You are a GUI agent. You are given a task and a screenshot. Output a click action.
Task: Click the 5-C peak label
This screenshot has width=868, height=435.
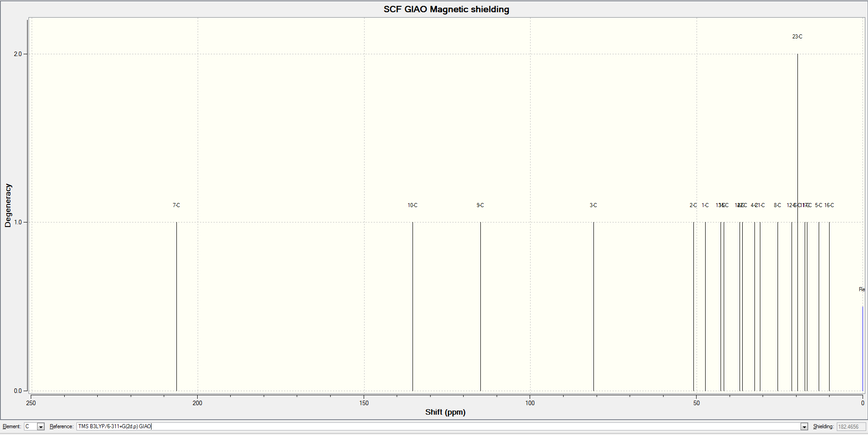[819, 205]
